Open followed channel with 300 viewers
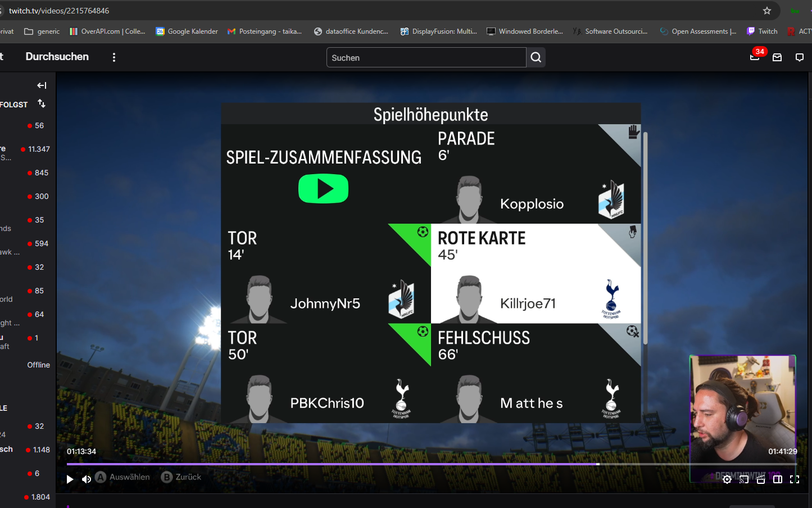812x508 pixels. (28, 197)
